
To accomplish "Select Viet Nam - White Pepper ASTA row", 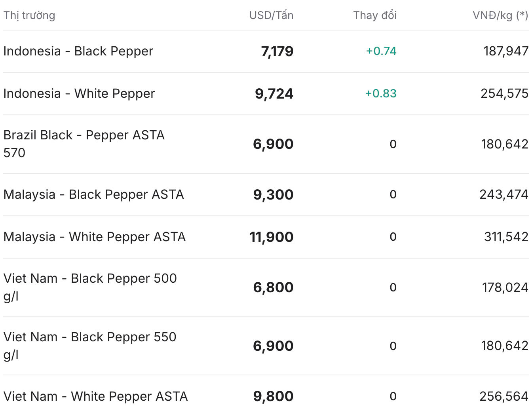I will click(x=266, y=396).
